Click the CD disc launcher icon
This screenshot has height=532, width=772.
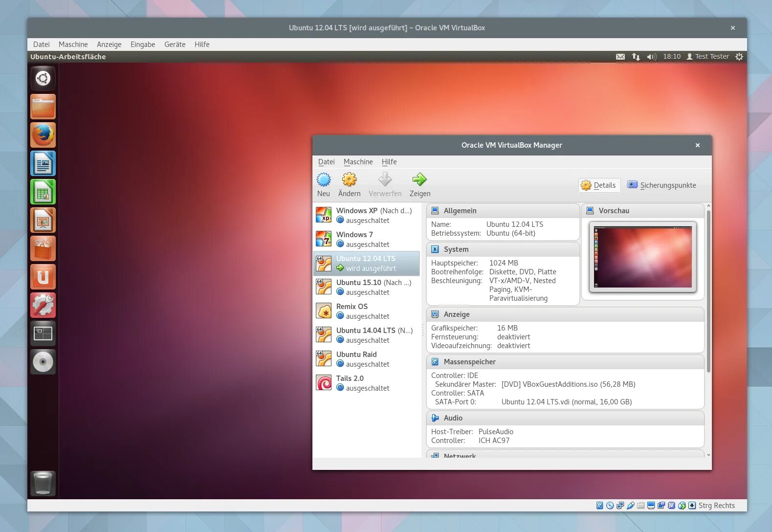tap(43, 362)
